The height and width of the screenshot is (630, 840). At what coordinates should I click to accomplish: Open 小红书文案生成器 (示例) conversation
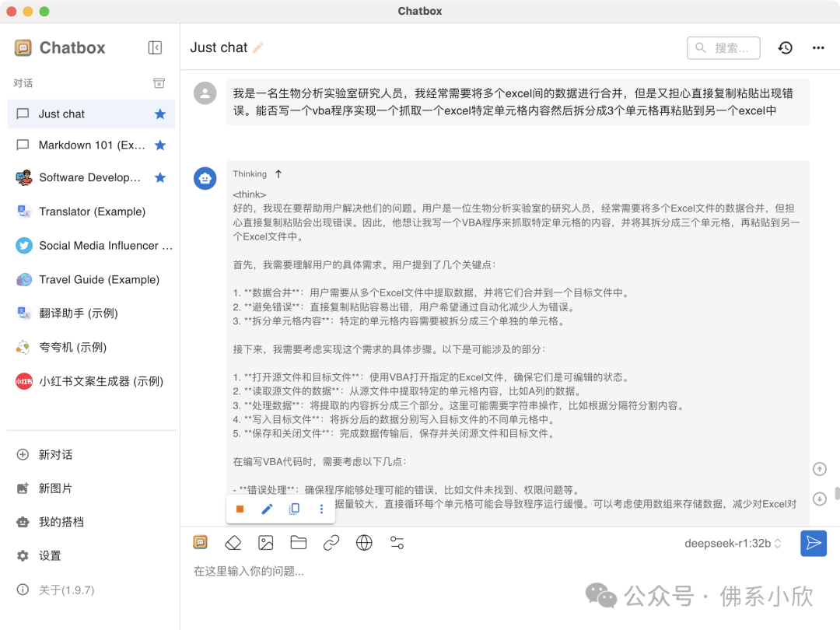point(91,381)
